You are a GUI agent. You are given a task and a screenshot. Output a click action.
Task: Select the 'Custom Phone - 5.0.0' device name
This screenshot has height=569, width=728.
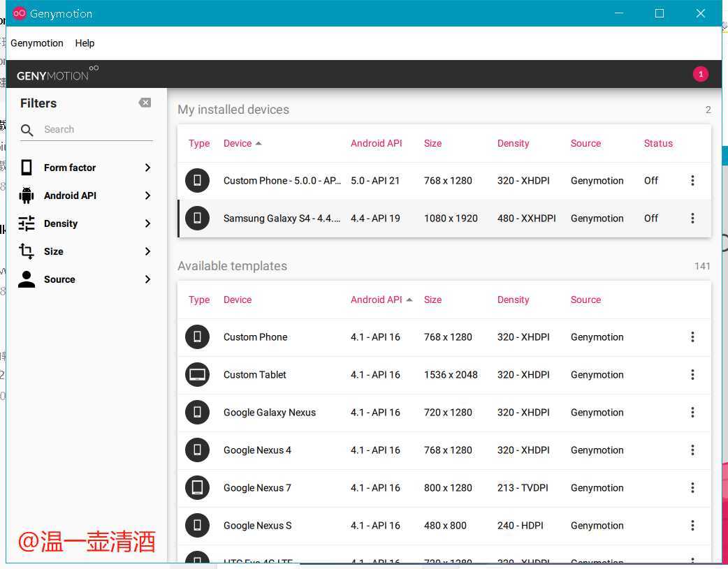[x=282, y=180]
